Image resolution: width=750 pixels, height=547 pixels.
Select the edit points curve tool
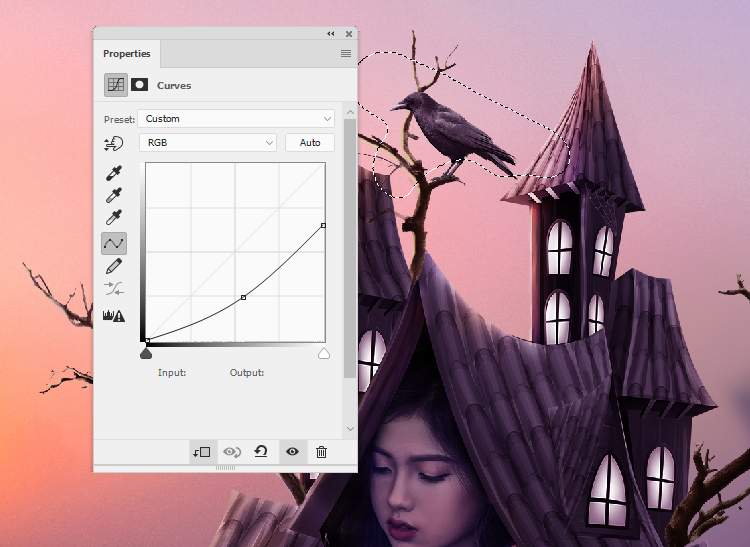[x=114, y=243]
